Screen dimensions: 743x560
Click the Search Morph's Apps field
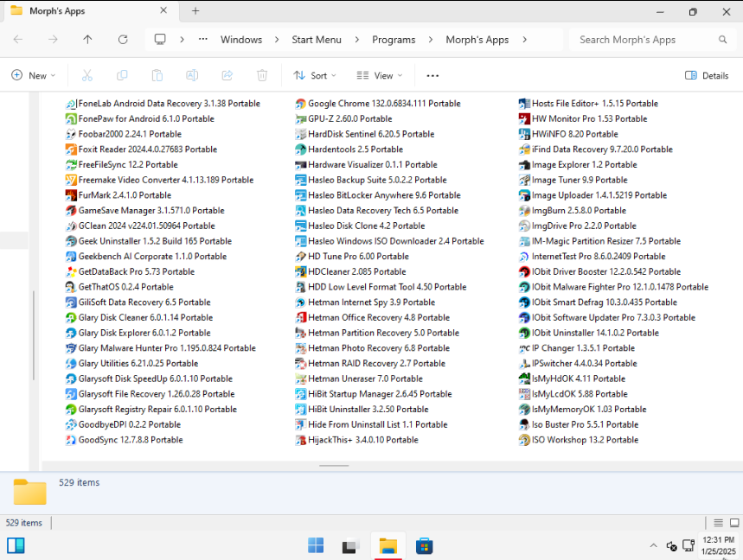(x=651, y=40)
